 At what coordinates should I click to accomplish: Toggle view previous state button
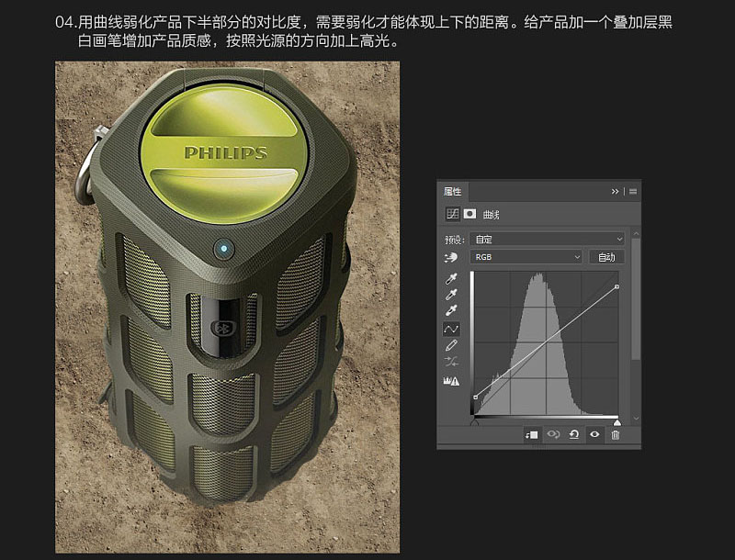pos(553,434)
